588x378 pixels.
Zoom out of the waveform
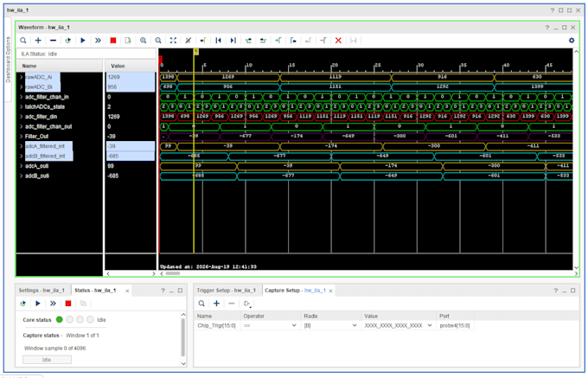coord(158,41)
